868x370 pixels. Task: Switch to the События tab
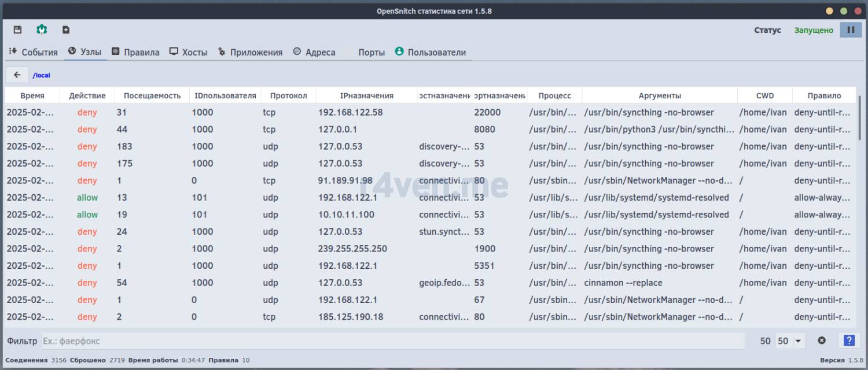[34, 52]
